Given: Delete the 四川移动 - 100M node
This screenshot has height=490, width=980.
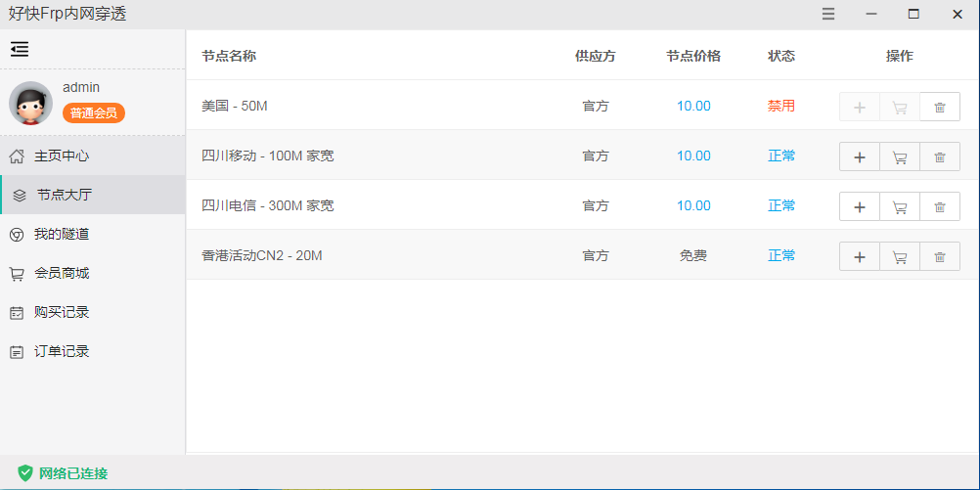Looking at the screenshot, I should click(940, 156).
